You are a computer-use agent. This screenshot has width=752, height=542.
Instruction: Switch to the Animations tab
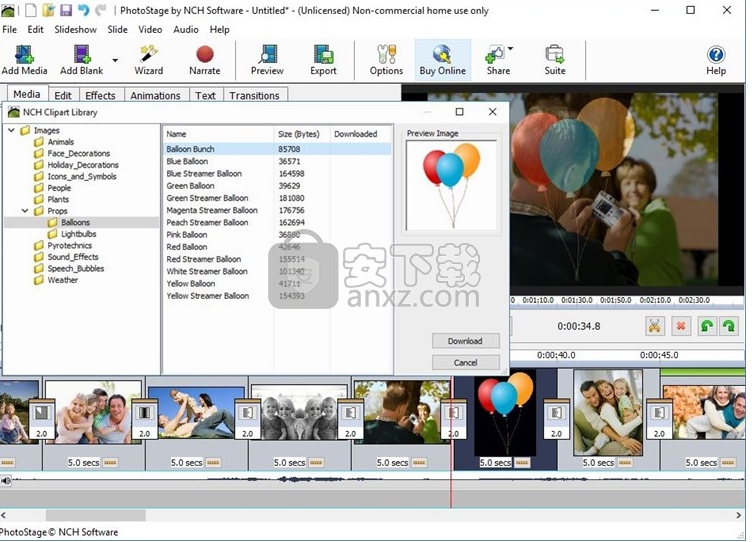click(x=155, y=95)
